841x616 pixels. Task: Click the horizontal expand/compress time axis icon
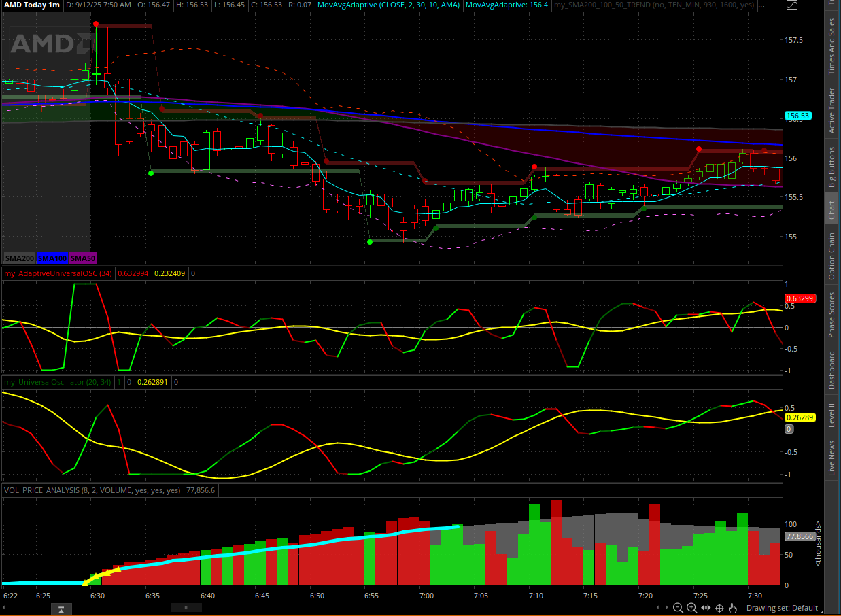click(705, 608)
